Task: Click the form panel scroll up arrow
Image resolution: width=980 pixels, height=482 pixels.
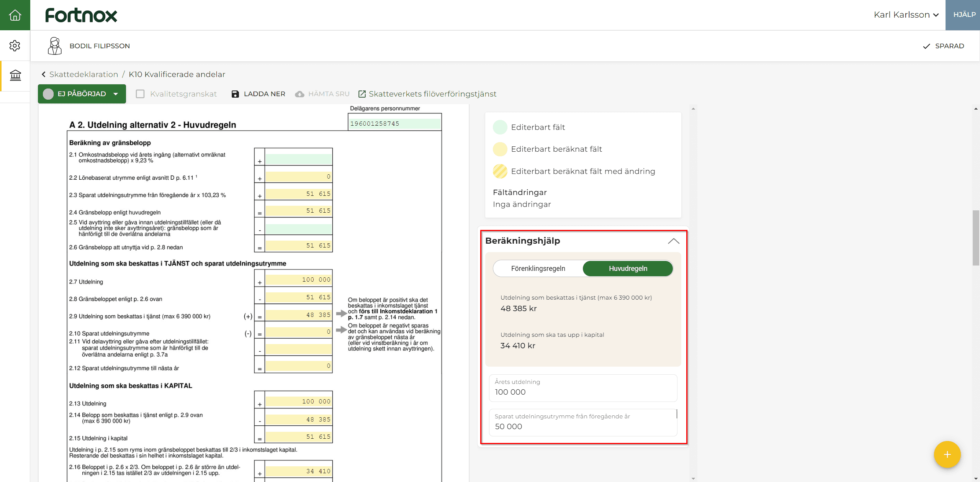Action: click(693, 109)
